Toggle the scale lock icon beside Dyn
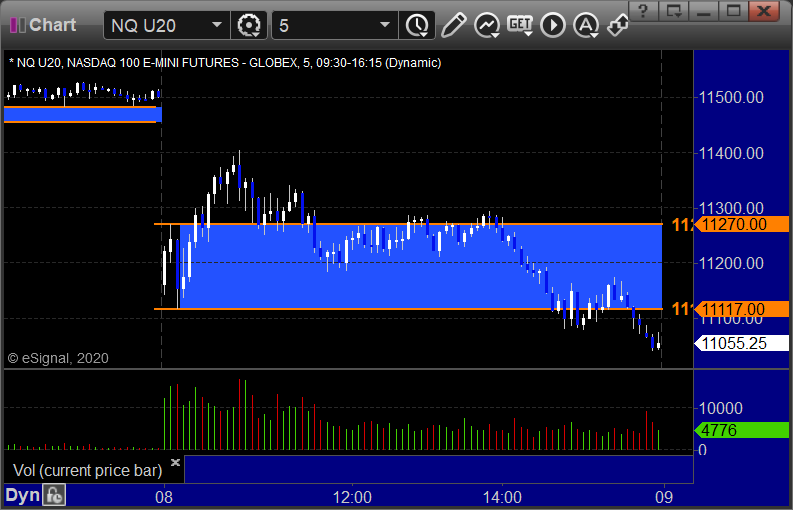Screen dimensions: 793x510 click(x=54, y=495)
